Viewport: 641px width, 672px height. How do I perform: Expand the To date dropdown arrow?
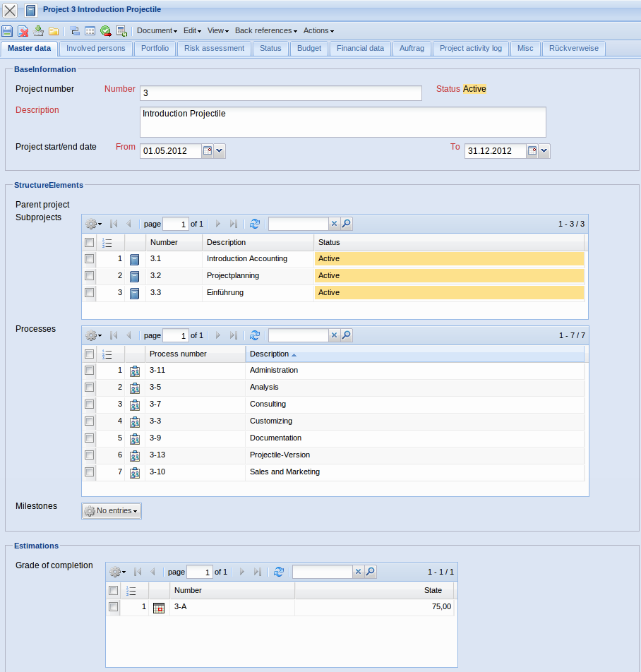coord(544,151)
